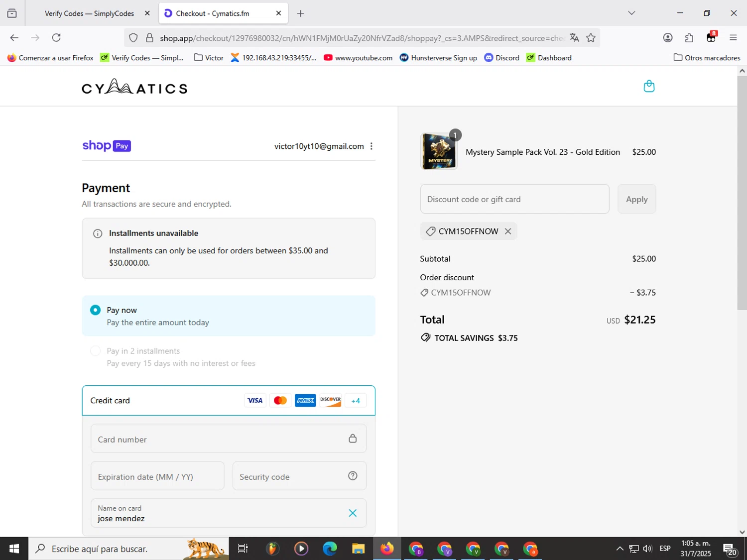Open the 192.168.43.219:33455 bookmark

point(273,58)
